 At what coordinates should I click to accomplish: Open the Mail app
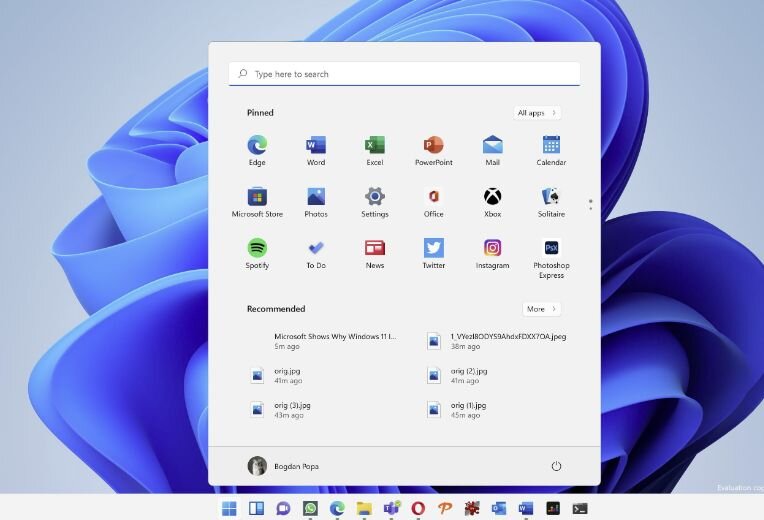[493, 151]
